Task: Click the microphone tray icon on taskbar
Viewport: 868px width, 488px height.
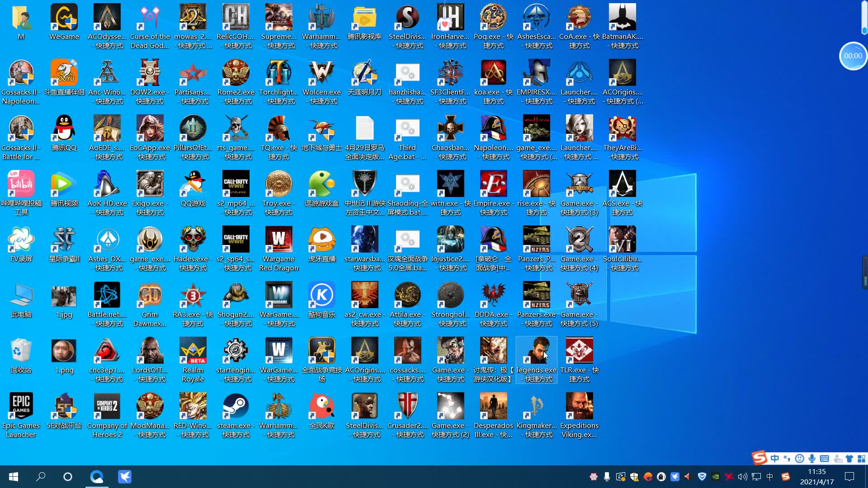Action: (x=607, y=477)
